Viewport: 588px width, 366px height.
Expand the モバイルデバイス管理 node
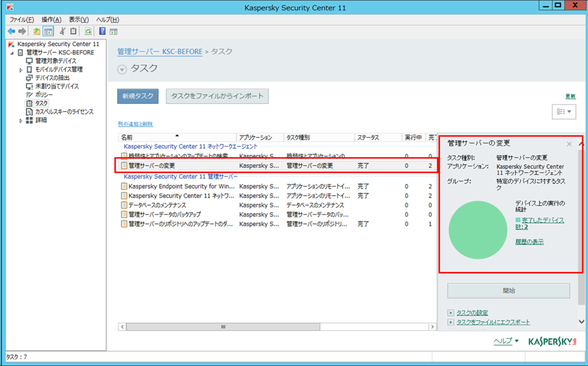click(21, 70)
